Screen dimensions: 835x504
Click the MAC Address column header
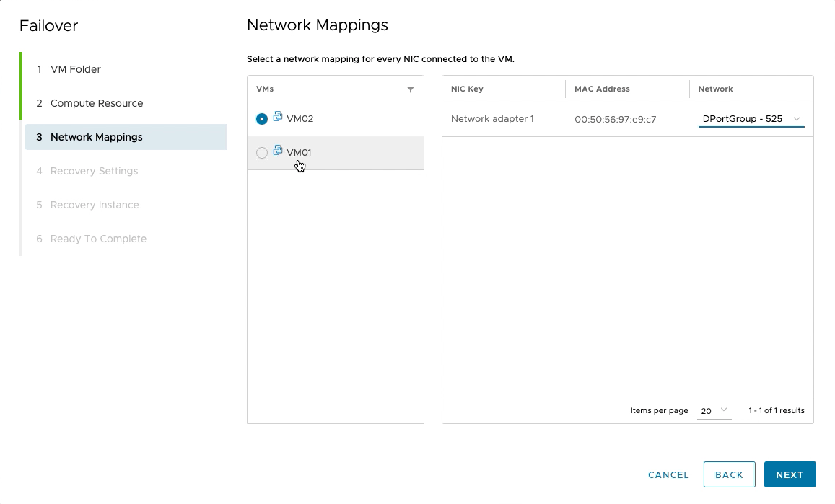[x=602, y=89]
